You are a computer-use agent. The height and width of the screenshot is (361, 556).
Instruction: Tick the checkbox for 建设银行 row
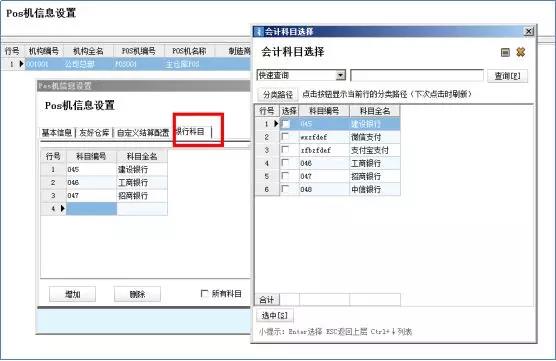pos(285,124)
